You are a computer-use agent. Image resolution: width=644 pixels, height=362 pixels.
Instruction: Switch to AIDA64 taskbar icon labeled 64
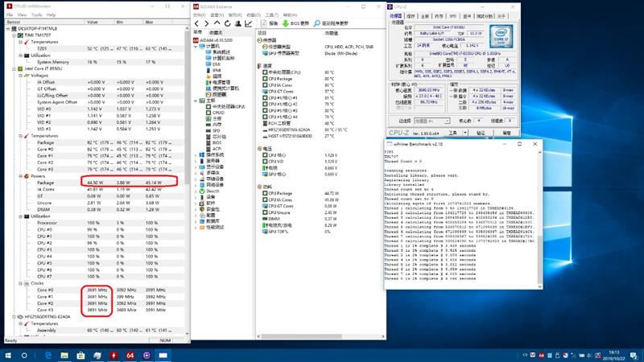pos(130,356)
